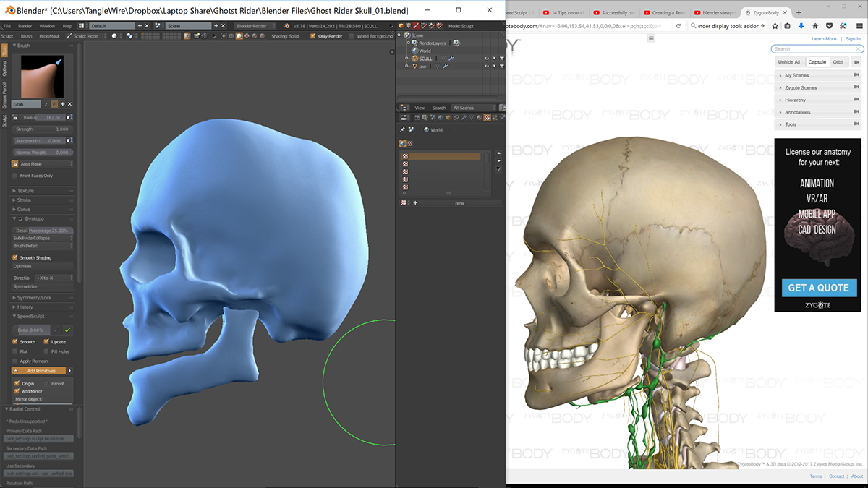Open the Pocket icon in browser toolbar
The height and width of the screenshot is (488, 868).
830,26
